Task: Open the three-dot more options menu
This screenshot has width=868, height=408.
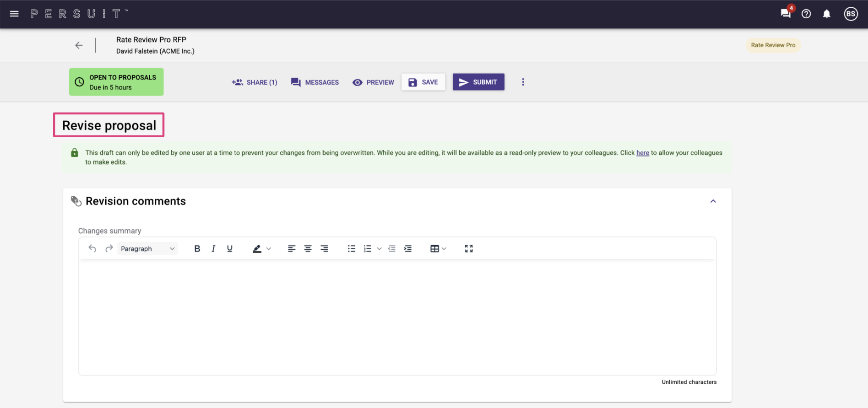Action: click(x=523, y=82)
